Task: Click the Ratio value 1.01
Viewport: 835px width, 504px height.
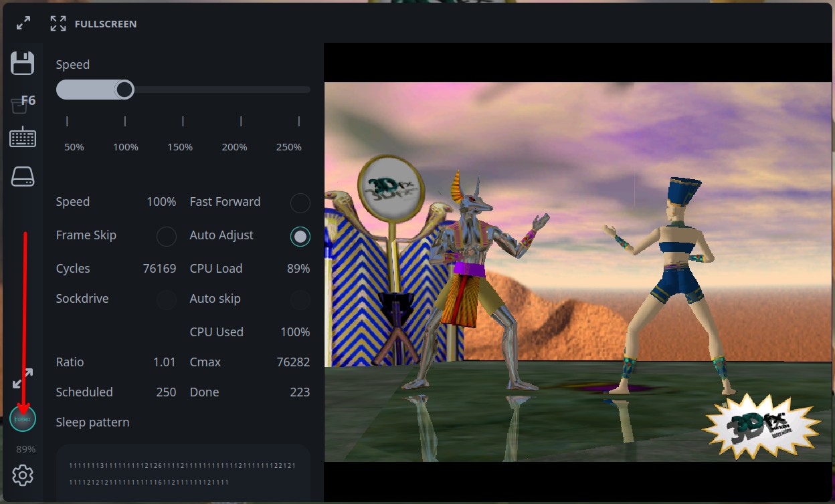Action: (x=165, y=362)
